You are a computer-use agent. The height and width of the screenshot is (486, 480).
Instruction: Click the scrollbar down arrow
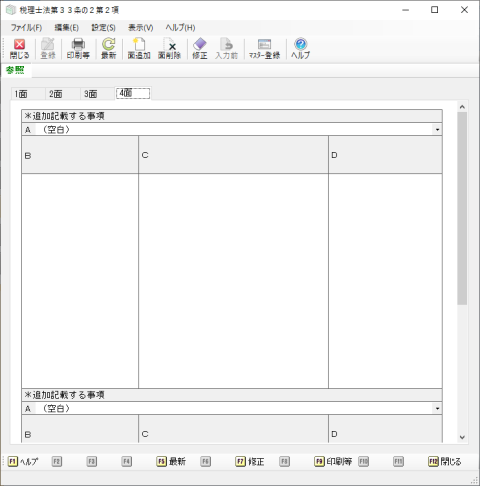462,437
